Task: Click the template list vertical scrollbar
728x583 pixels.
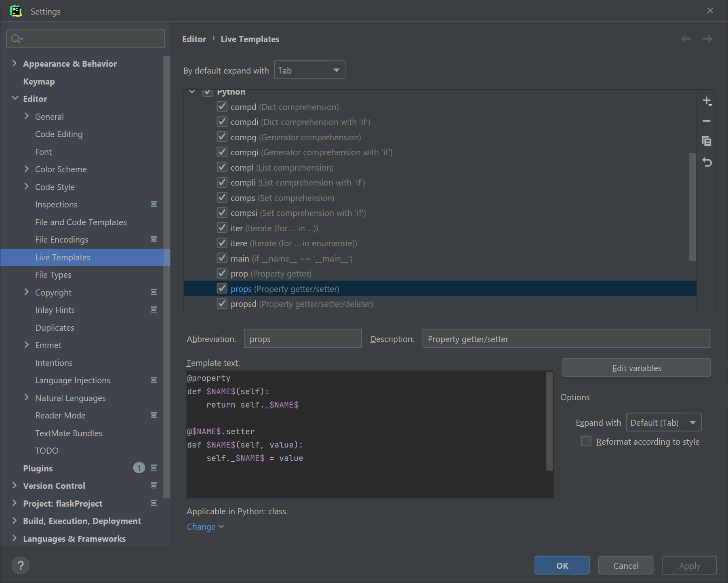Action: (692, 207)
